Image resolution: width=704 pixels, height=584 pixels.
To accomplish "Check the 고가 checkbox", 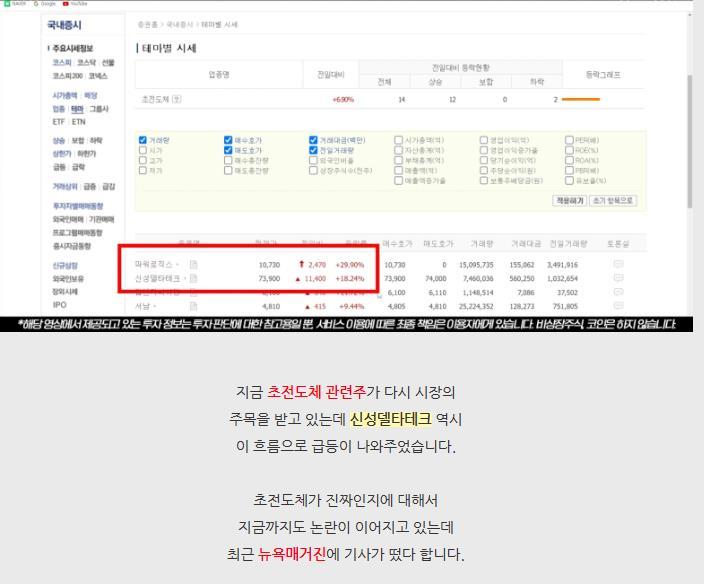I will pyautogui.click(x=143, y=160).
